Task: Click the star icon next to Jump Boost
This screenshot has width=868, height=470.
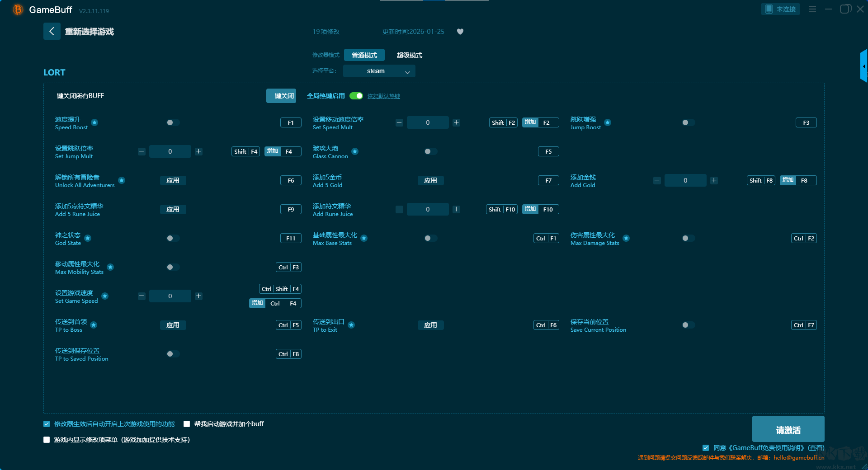Action: [x=608, y=122]
